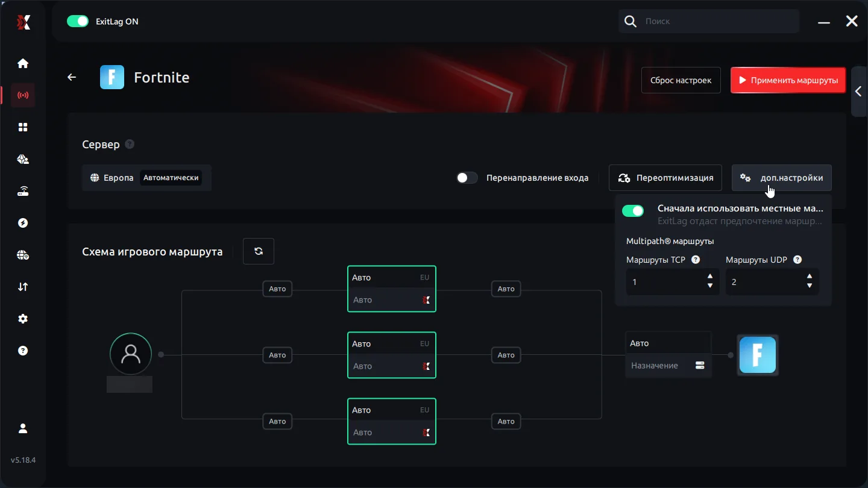Click the help icon beside Сервер
868x488 pixels.
point(130,145)
